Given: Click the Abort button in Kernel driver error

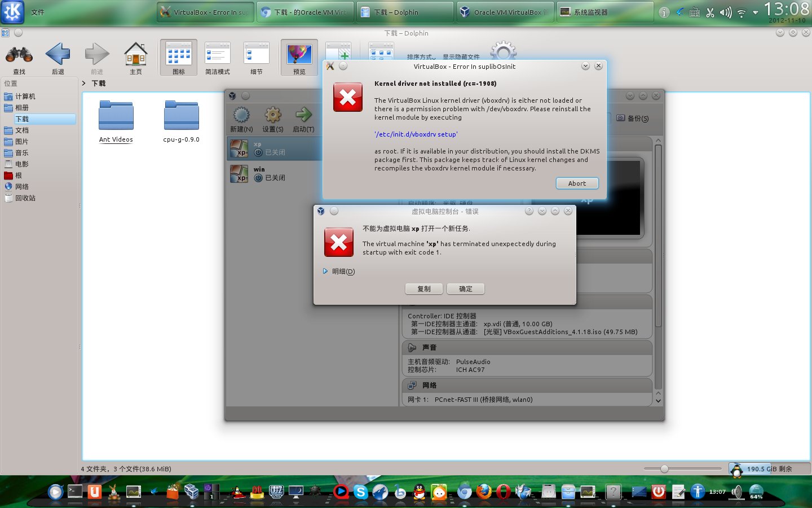Looking at the screenshot, I should click(x=577, y=183).
